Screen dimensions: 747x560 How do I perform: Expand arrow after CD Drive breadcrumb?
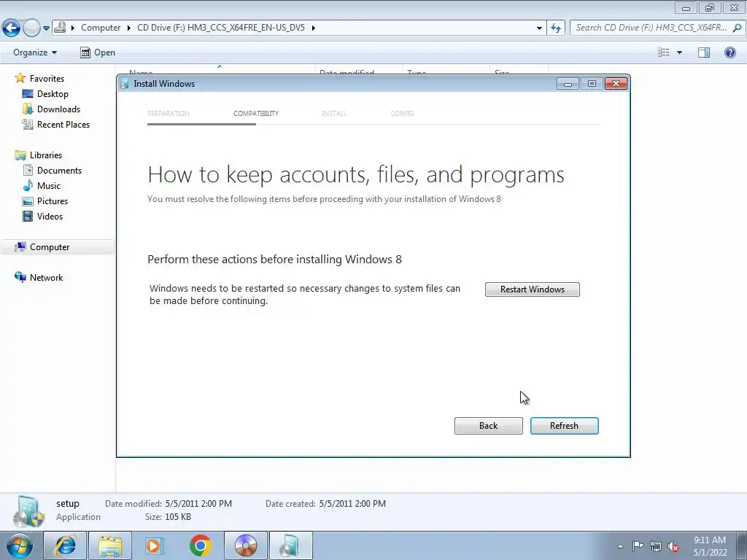(x=313, y=28)
